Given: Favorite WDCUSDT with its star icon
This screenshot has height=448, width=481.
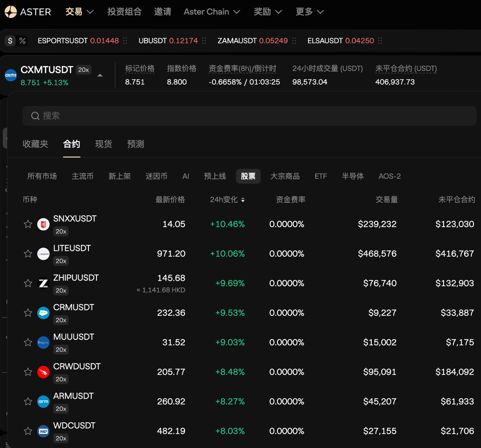Looking at the screenshot, I should pos(28,431).
